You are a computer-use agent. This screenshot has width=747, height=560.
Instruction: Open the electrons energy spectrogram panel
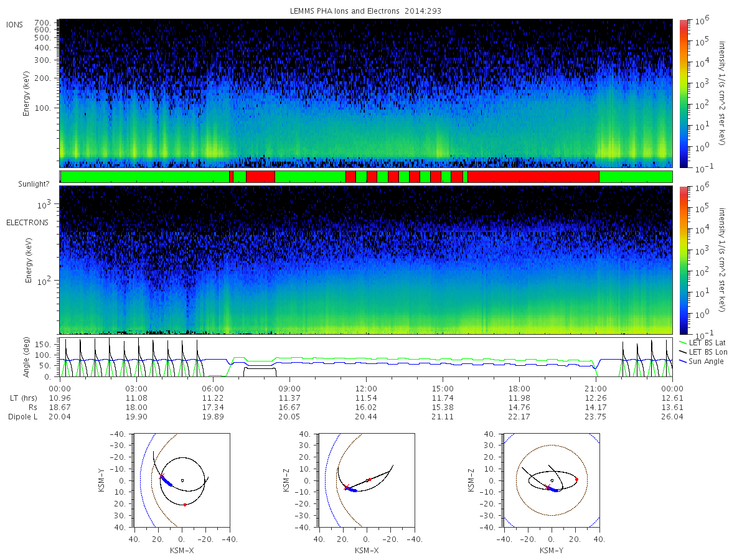pyautogui.click(x=366, y=260)
